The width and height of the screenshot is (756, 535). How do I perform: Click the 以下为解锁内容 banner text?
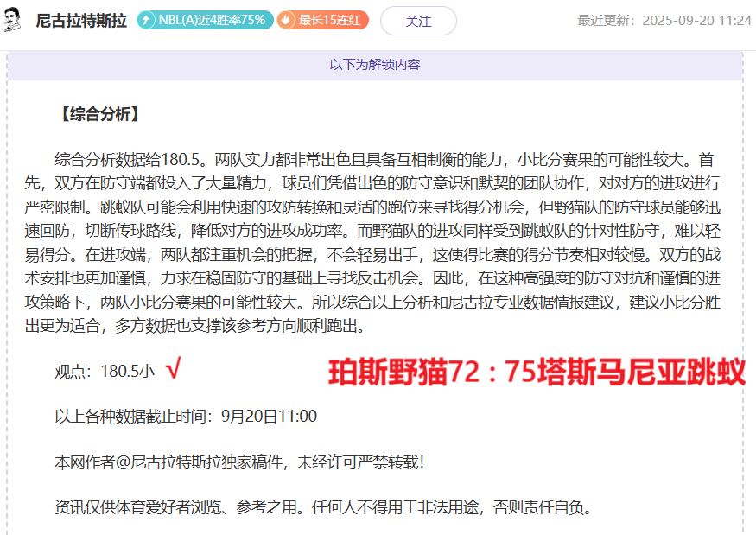click(x=375, y=65)
